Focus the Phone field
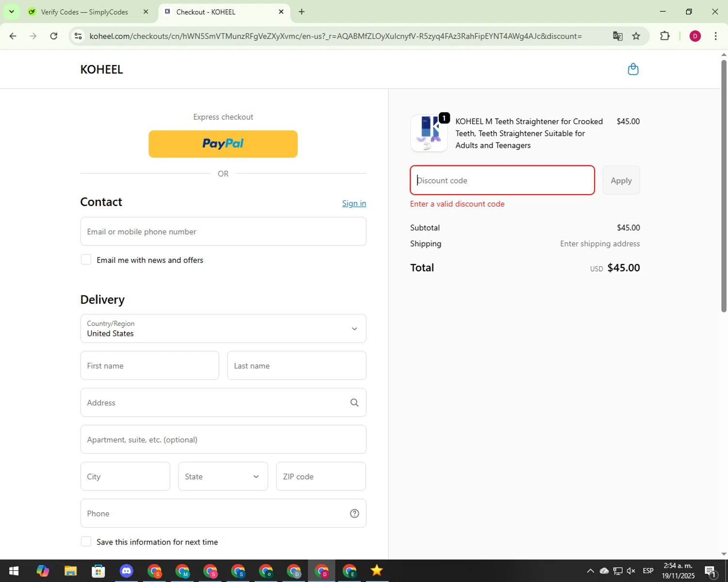 click(x=223, y=513)
